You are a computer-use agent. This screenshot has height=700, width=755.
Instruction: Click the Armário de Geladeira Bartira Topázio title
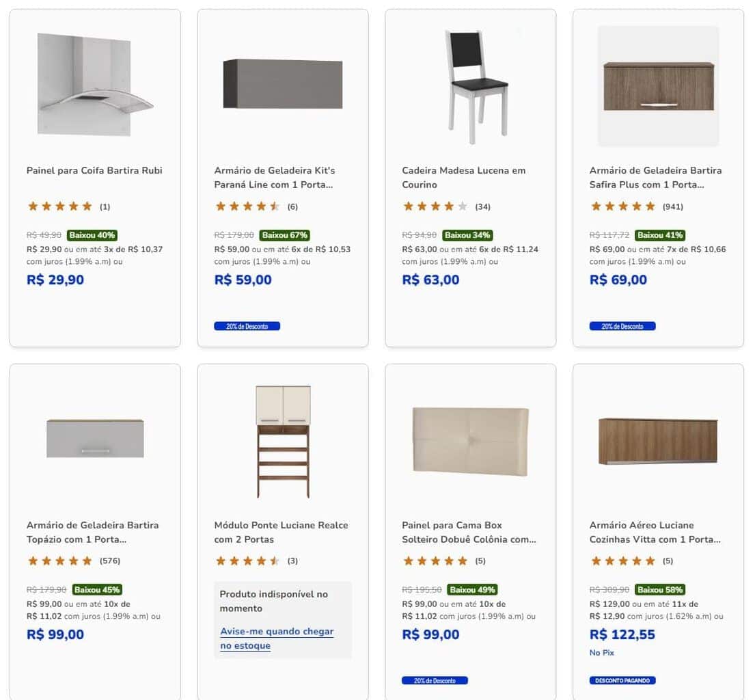(92, 533)
